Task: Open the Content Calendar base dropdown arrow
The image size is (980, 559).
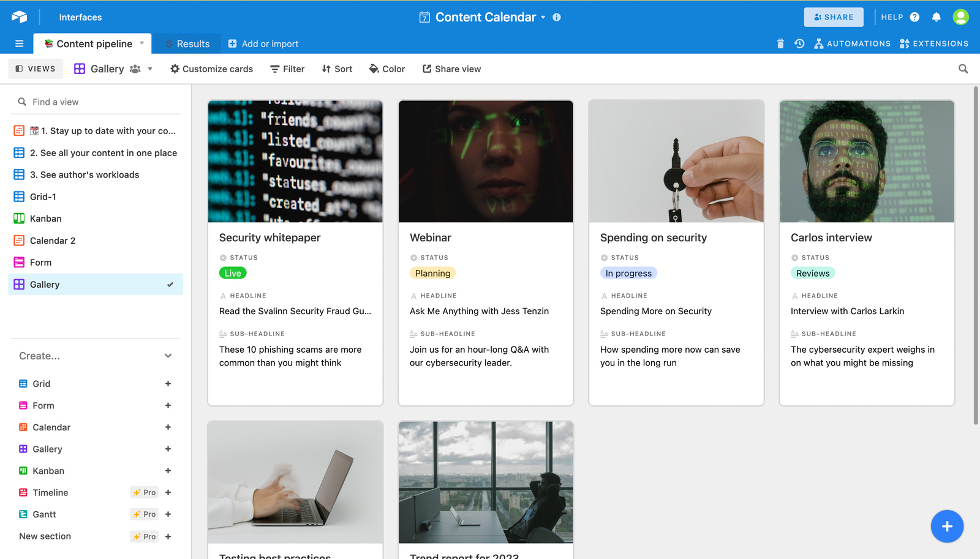Action: [x=543, y=17]
